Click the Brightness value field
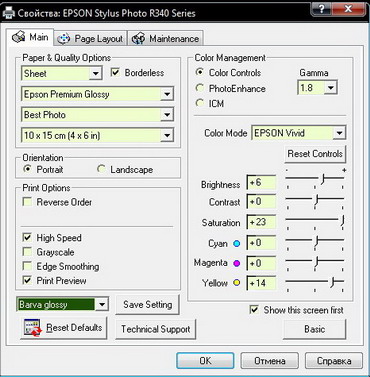The image size is (370, 377). click(x=261, y=182)
